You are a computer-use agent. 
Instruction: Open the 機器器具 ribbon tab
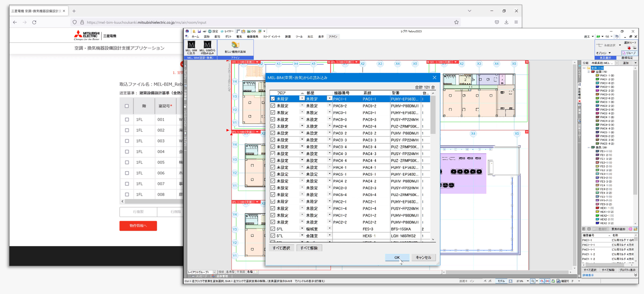point(252,37)
